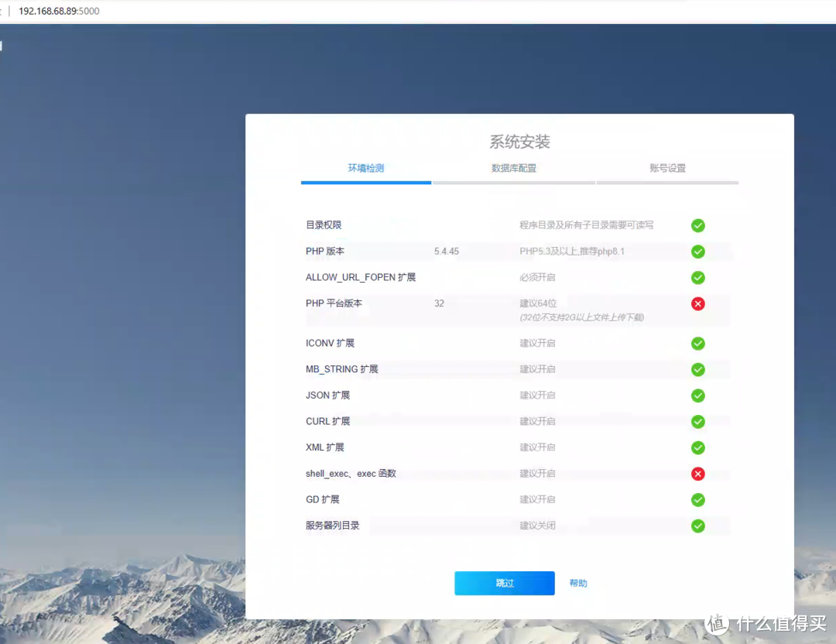The height and width of the screenshot is (644, 836).
Task: Click the red X icon beside shell_exec、exec 函数
Action: coord(697,474)
